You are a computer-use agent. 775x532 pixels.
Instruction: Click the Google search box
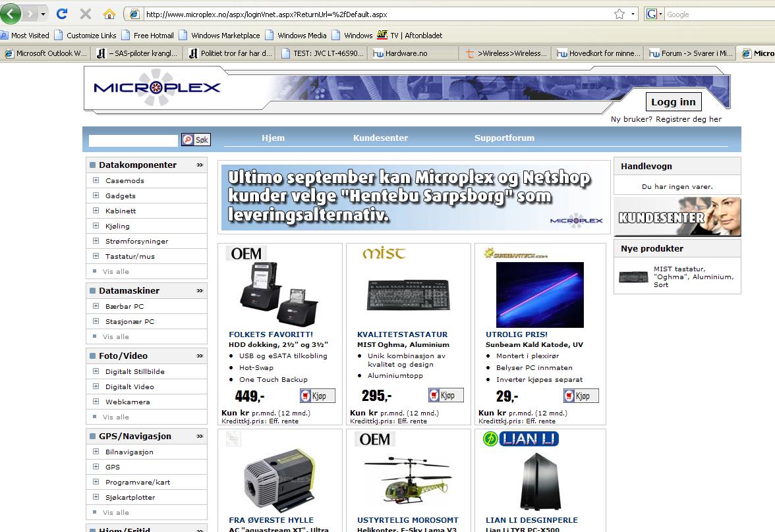click(x=720, y=14)
